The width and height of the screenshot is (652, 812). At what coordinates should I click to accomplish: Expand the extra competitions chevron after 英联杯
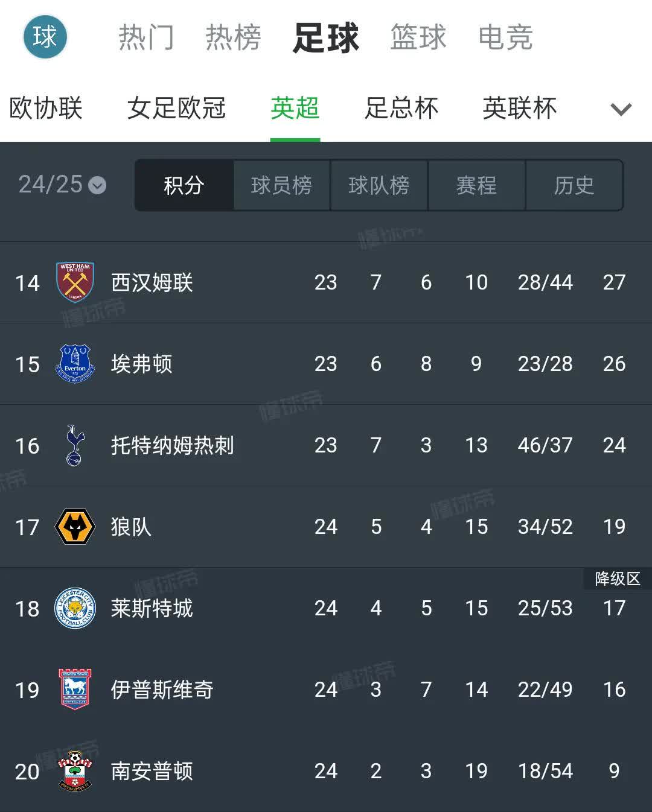click(x=620, y=109)
